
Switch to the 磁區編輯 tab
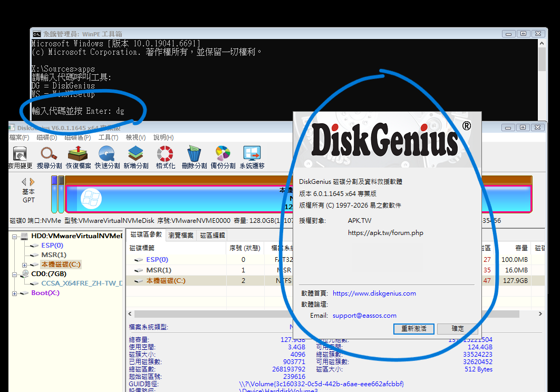(211, 235)
